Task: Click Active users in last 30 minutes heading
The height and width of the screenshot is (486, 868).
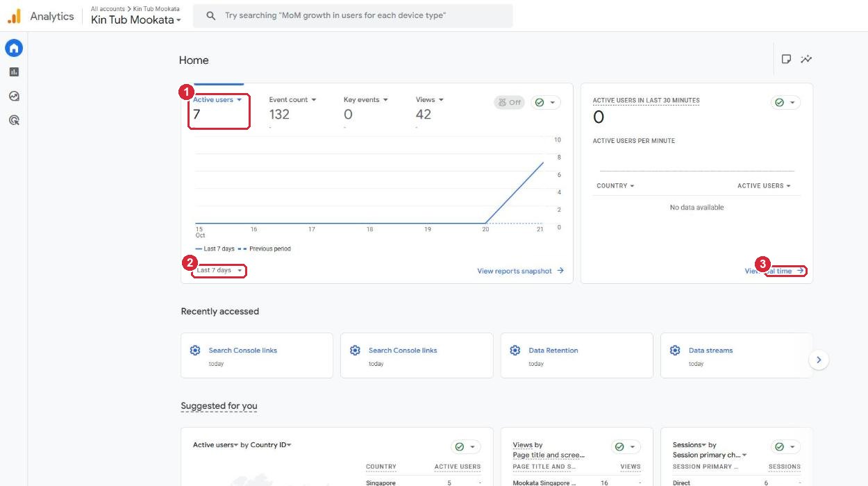Action: point(646,101)
